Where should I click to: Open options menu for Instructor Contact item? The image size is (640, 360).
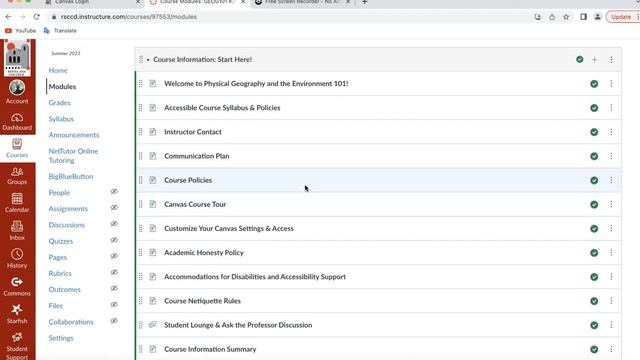(x=611, y=132)
